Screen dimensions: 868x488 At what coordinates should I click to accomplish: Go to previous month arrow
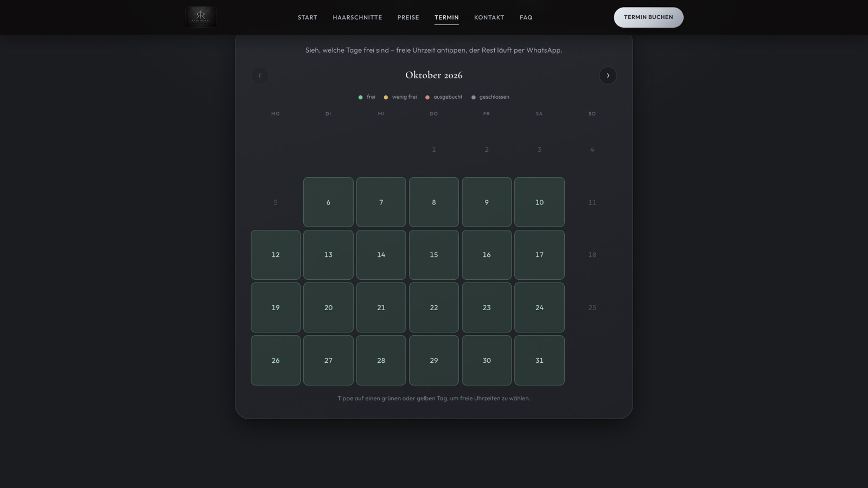[x=260, y=75]
